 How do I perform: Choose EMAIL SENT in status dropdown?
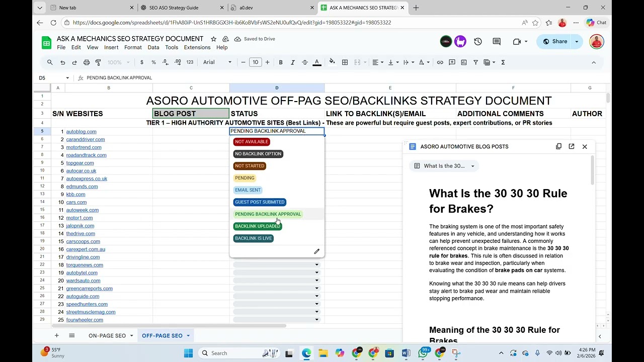(x=248, y=190)
